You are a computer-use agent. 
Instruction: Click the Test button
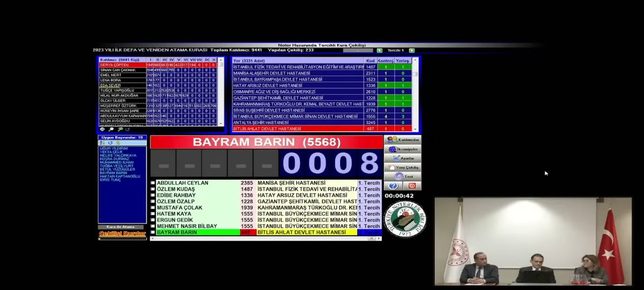[x=403, y=176]
